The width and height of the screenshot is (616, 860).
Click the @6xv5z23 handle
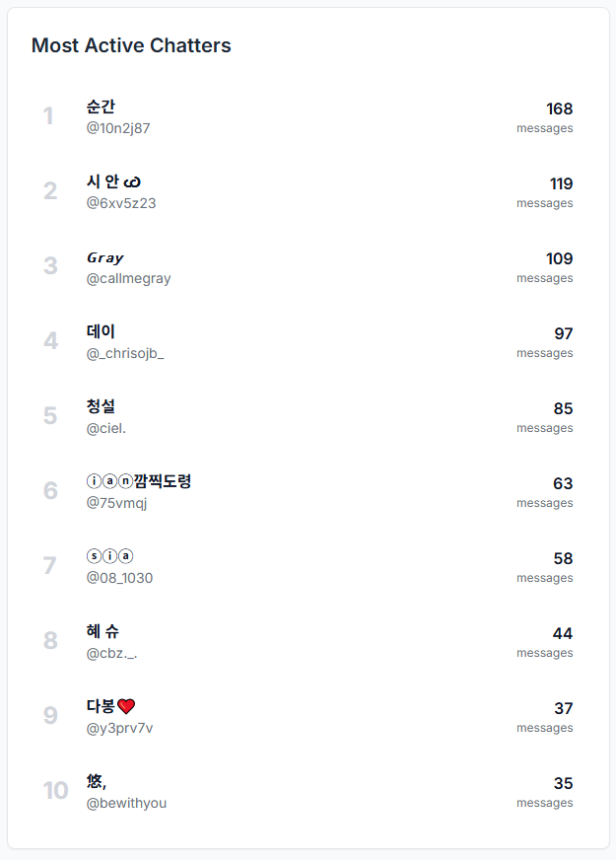pos(121,203)
